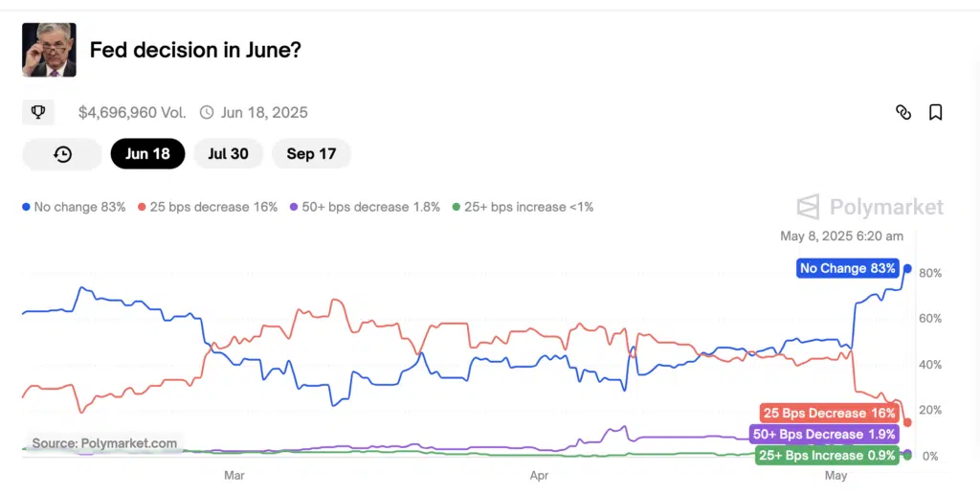This screenshot has width=980, height=495.
Task: Click the blue endpoint marker on chart
Action: pos(907,268)
